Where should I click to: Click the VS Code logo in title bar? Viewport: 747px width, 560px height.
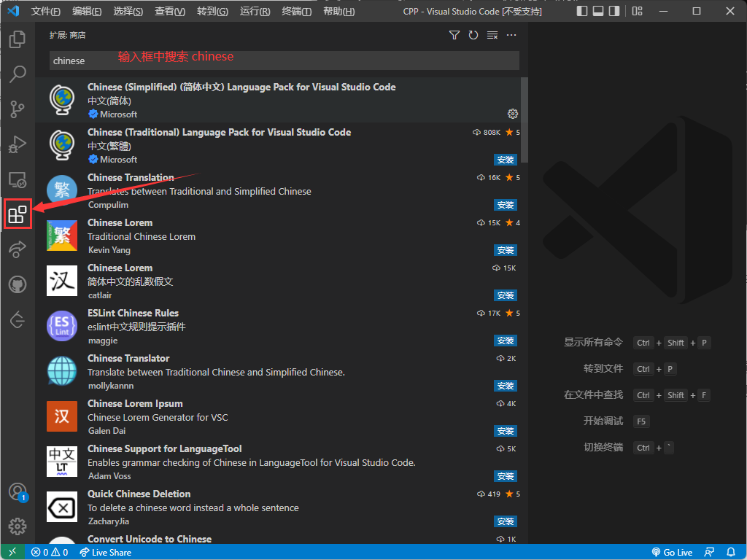[13, 10]
